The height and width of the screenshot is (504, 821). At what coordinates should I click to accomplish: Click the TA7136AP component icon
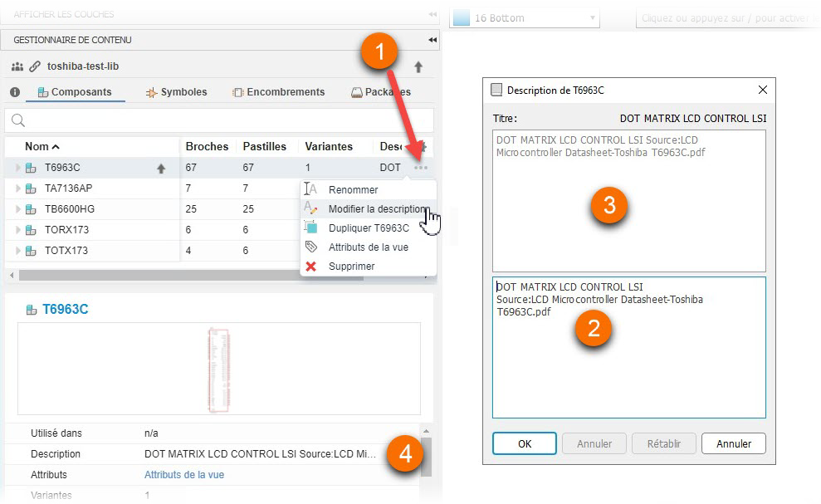point(31,188)
